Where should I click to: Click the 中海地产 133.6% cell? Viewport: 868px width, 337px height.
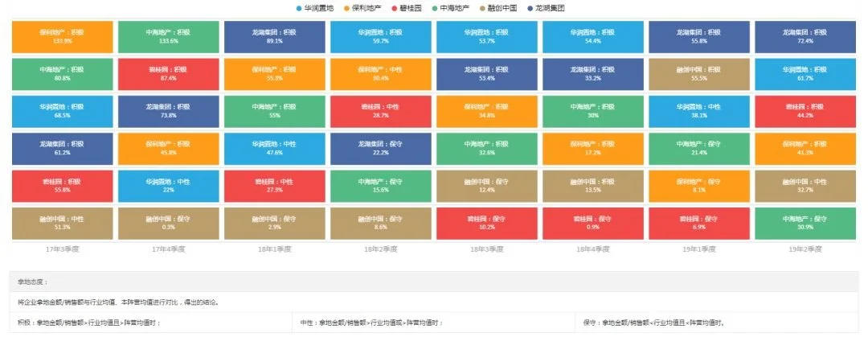169,37
